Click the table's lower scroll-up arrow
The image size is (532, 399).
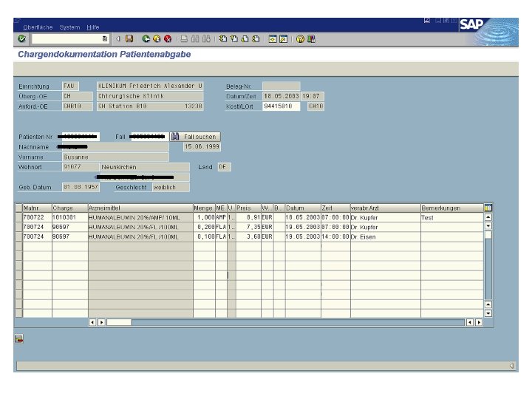click(x=488, y=304)
